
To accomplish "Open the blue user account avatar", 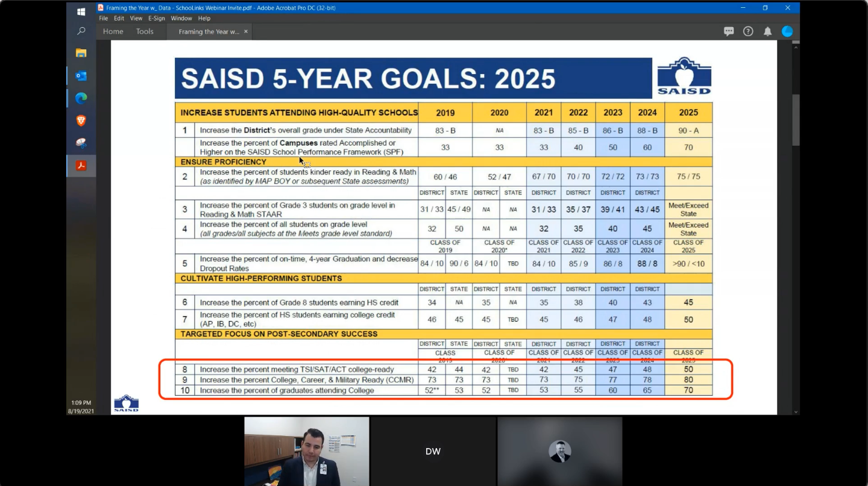I will 787,31.
